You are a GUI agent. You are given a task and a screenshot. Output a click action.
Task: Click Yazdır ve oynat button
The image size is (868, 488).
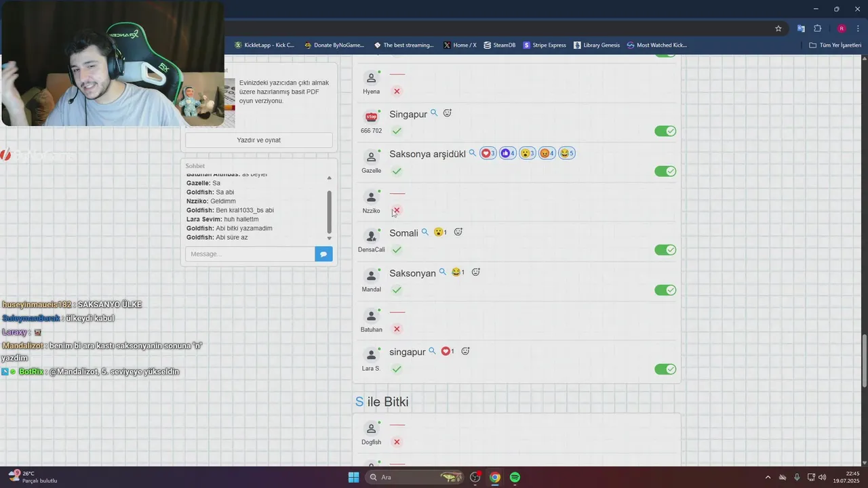[259, 140]
